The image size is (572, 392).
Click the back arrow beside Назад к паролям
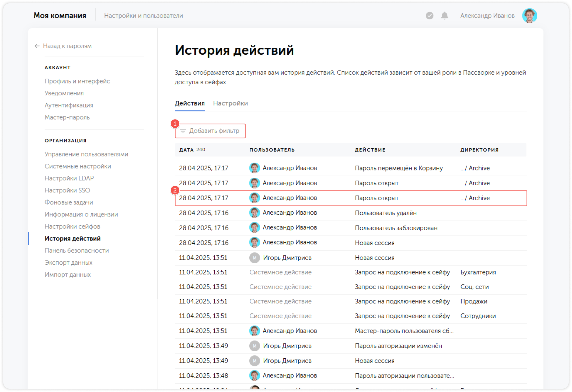tap(37, 46)
